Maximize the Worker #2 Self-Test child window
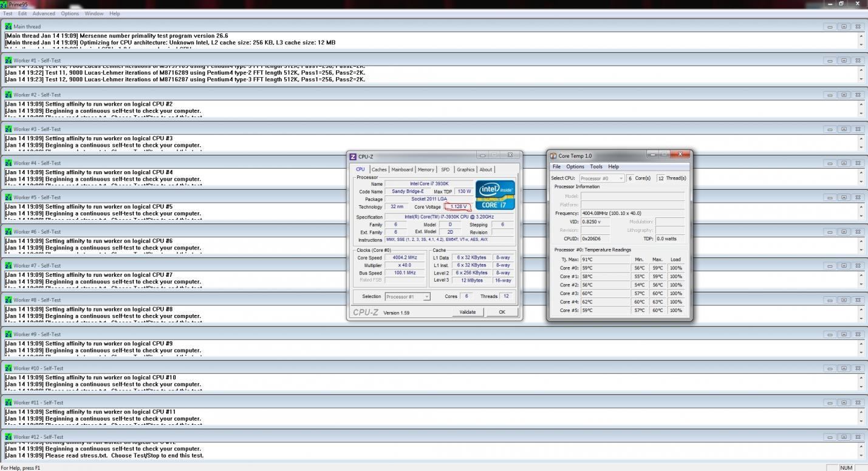868x471 pixels. pyautogui.click(x=844, y=95)
